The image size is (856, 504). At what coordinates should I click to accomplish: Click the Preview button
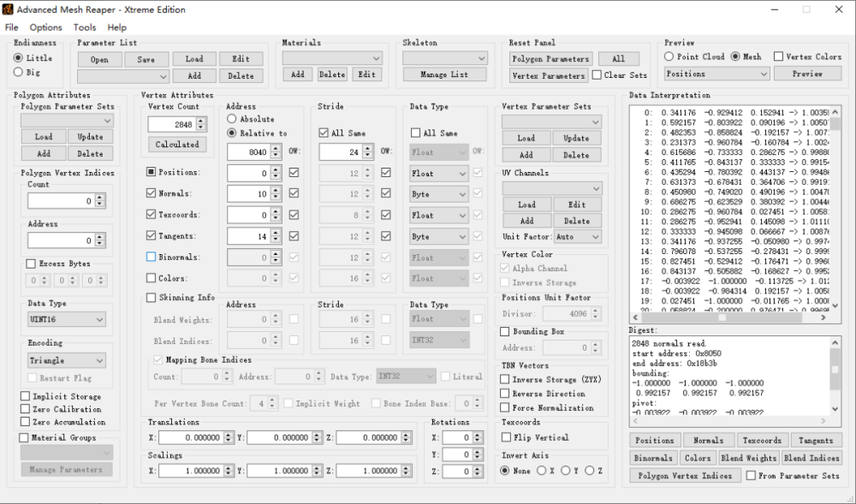(x=806, y=74)
